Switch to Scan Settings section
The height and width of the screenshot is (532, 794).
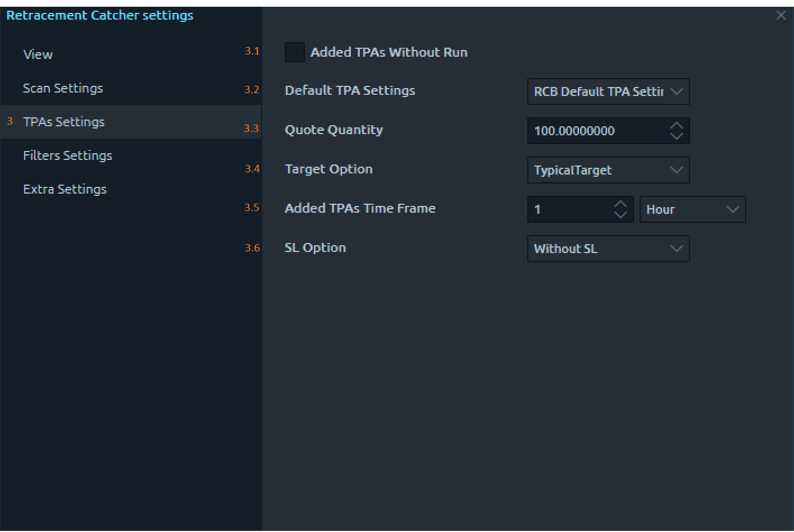(63, 88)
